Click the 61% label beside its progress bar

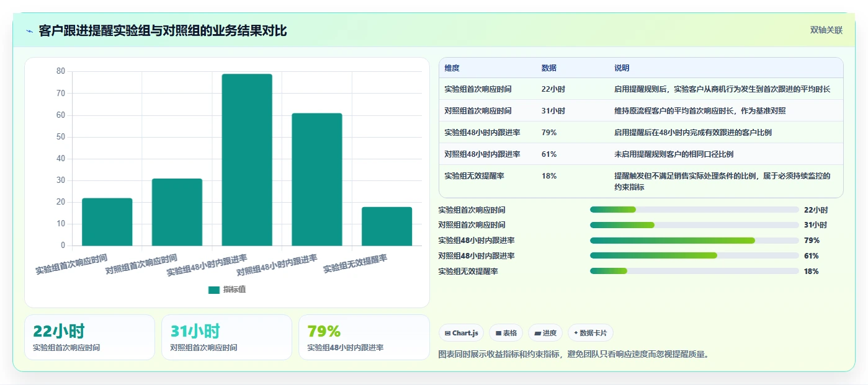pos(812,256)
